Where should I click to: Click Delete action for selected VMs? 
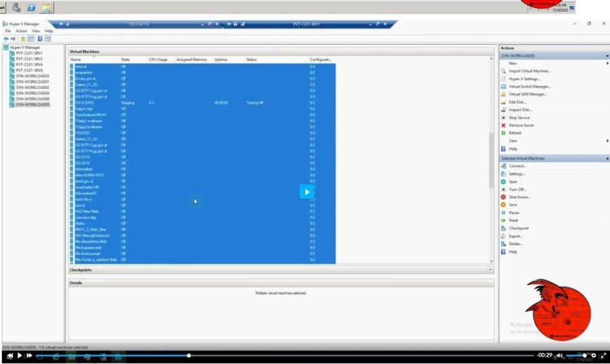point(516,244)
